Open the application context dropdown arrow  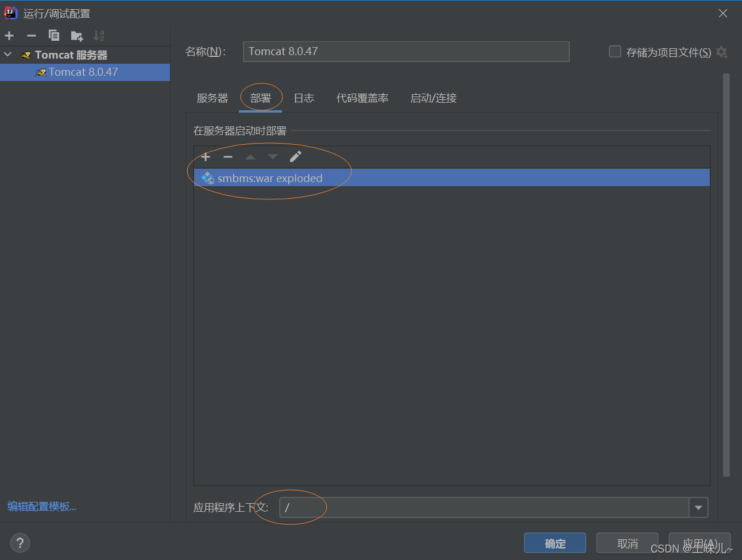(698, 508)
